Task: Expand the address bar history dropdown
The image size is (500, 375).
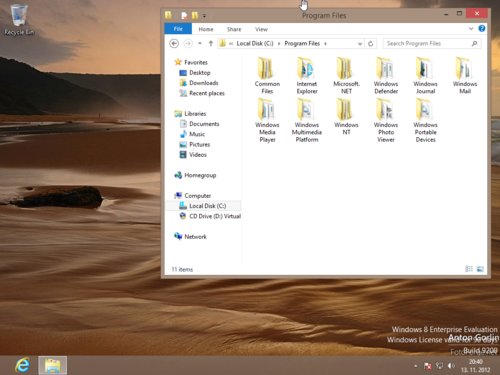Action: click(360, 44)
